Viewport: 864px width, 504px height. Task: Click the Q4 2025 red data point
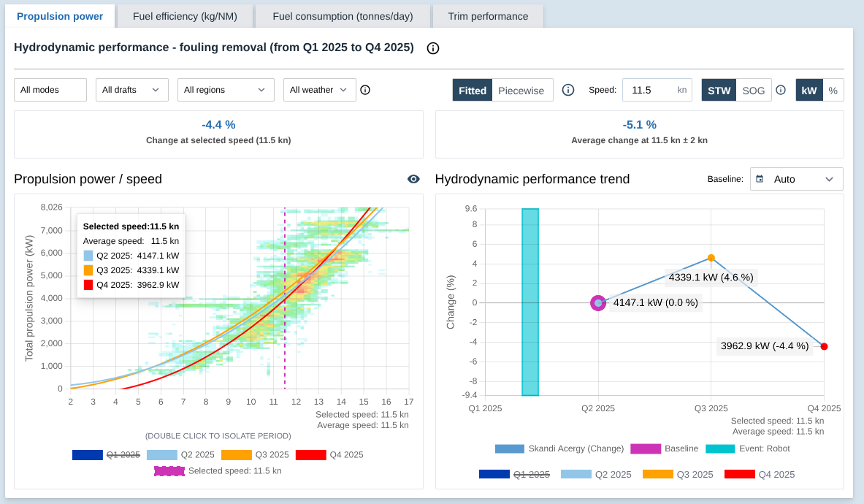(825, 346)
